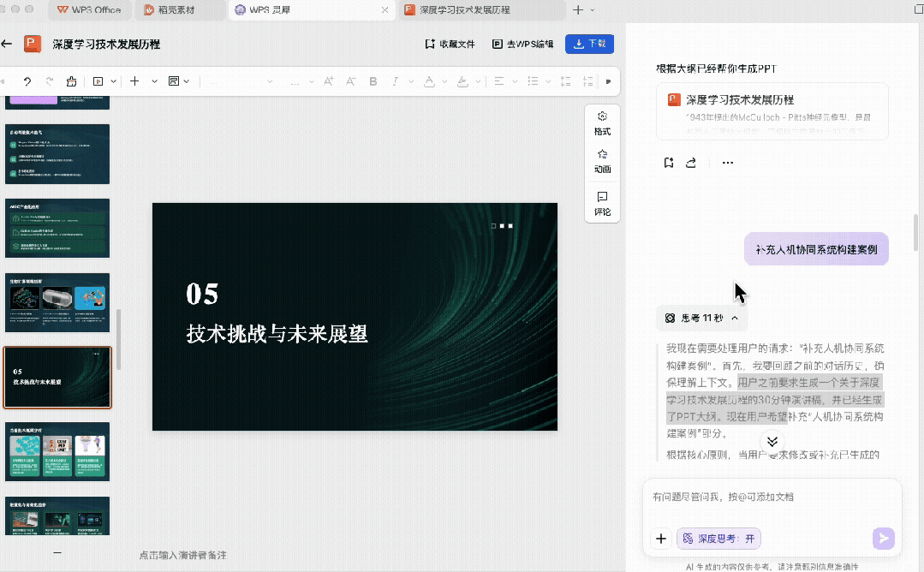The height and width of the screenshot is (572, 924).
Task: Expand italic style options arrow
Action: [411, 81]
